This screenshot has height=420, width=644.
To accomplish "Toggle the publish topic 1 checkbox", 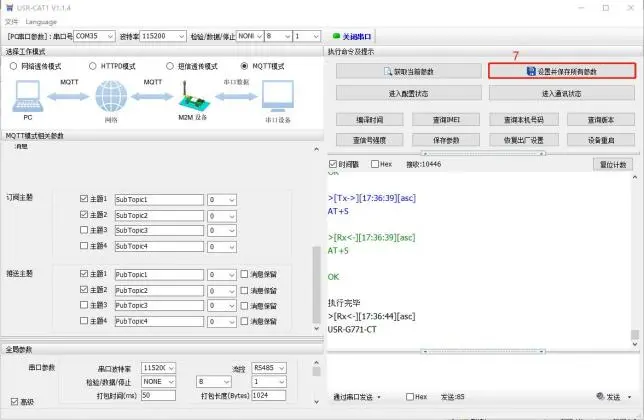I will coord(84,273).
